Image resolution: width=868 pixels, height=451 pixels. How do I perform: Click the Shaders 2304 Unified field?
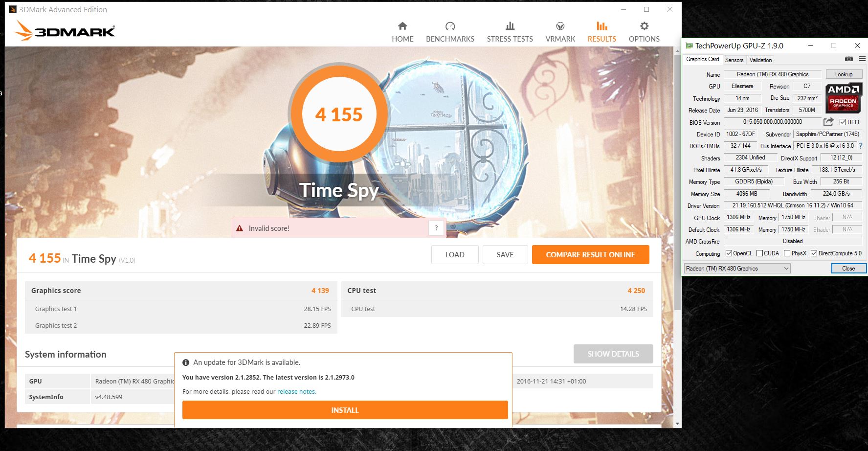point(750,158)
